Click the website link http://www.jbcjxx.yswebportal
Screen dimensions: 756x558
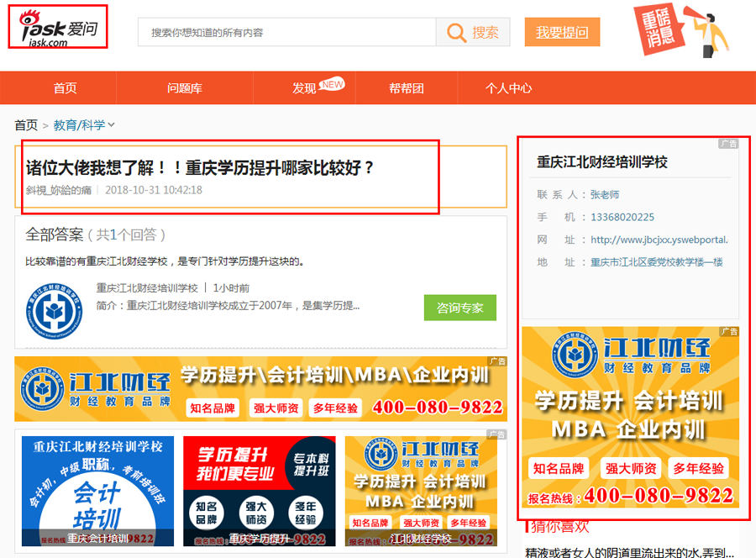coord(659,240)
